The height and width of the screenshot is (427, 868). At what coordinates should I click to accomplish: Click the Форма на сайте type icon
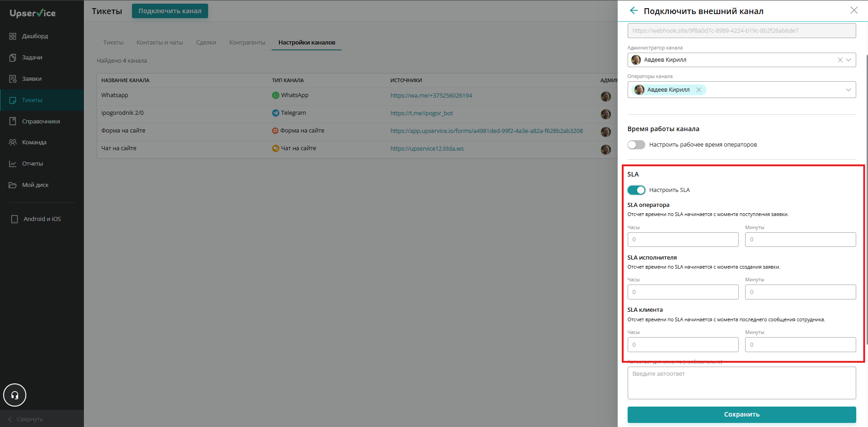click(x=275, y=131)
